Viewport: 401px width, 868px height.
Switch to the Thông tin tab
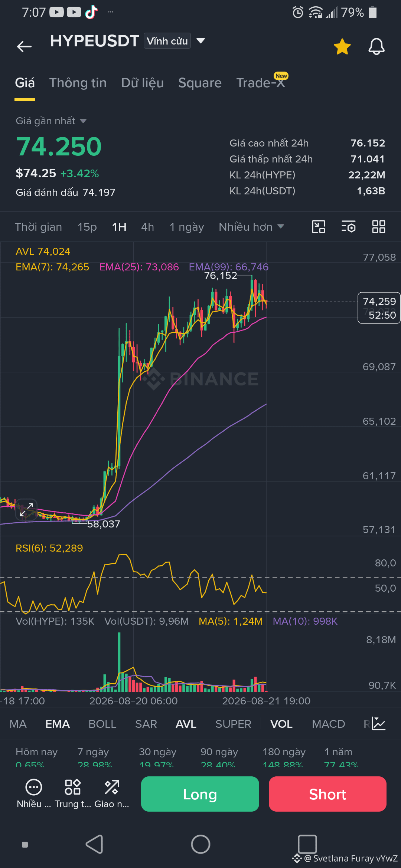click(x=78, y=83)
